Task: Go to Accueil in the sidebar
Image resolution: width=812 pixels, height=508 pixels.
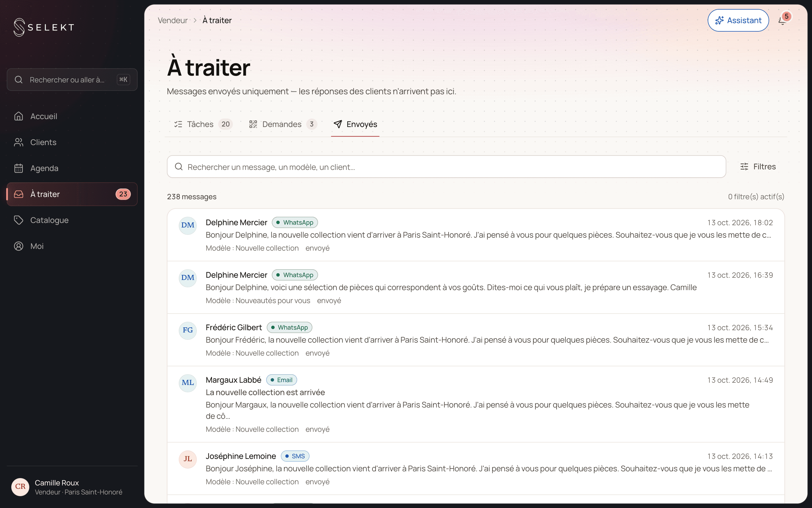Action: (72, 116)
